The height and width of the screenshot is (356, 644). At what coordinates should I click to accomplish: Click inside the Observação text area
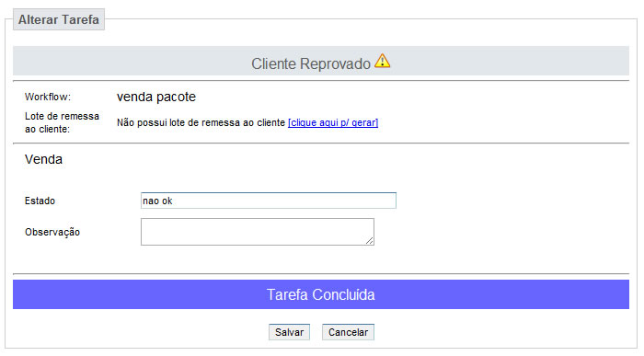click(x=258, y=232)
